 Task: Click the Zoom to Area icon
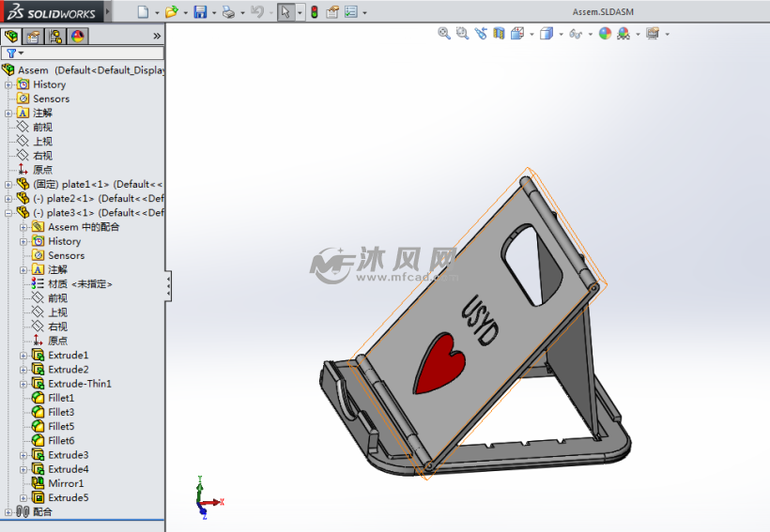coord(462,34)
